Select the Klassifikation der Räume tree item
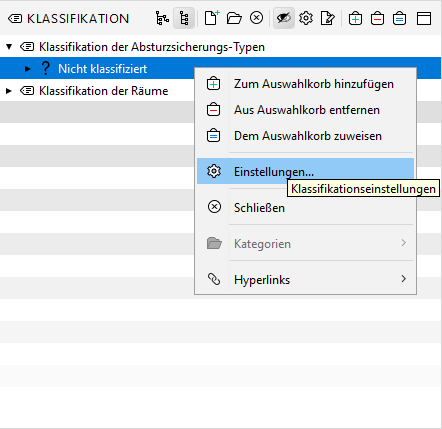Screen dimensions: 442x429 (104, 91)
